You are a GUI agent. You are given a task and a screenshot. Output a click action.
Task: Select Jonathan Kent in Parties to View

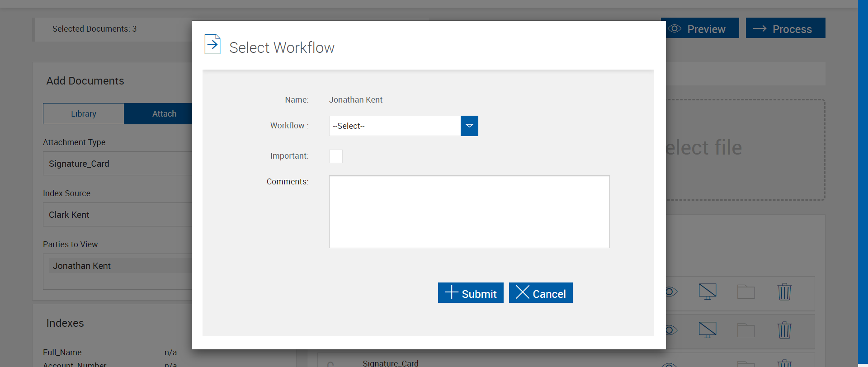[x=82, y=266]
